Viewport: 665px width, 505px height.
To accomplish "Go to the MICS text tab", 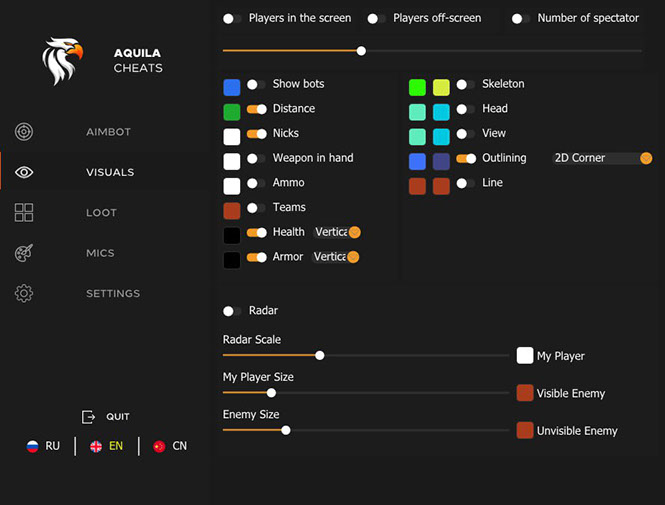I will (x=100, y=253).
